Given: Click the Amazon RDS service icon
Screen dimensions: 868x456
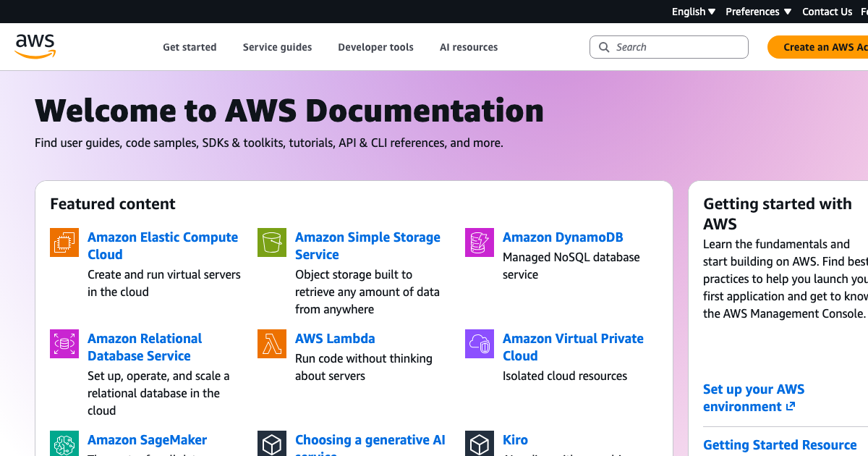Looking at the screenshot, I should (64, 344).
